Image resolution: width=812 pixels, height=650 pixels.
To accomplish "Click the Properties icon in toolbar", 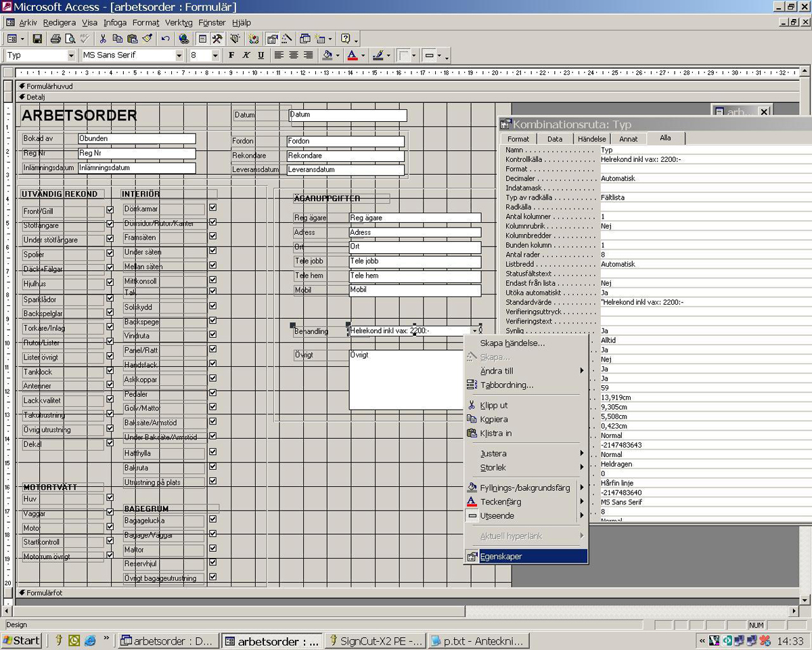I will pyautogui.click(x=272, y=39).
